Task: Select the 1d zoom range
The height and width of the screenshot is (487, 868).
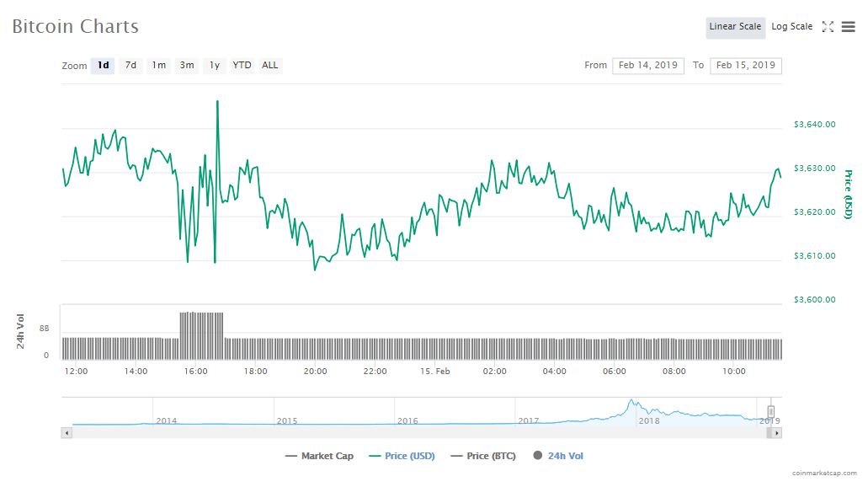Action: [x=103, y=66]
